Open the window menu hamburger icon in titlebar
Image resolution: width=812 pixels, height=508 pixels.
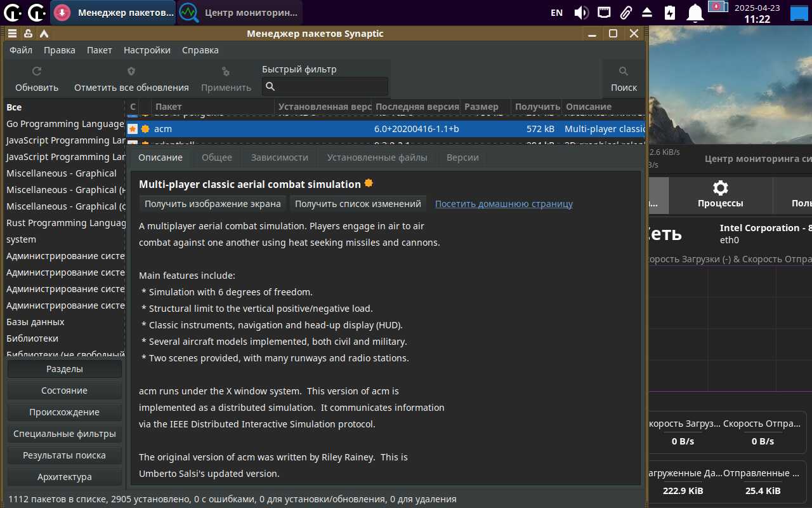(x=12, y=34)
